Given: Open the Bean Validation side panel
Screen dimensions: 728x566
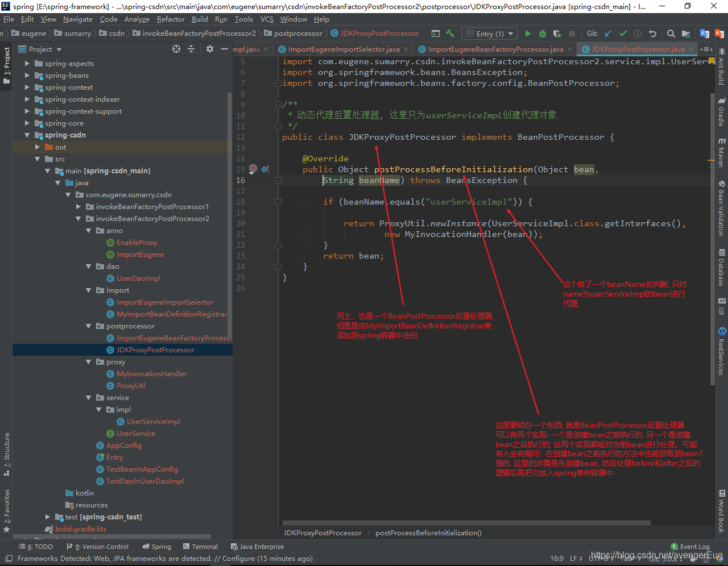Looking at the screenshot, I should (x=721, y=208).
